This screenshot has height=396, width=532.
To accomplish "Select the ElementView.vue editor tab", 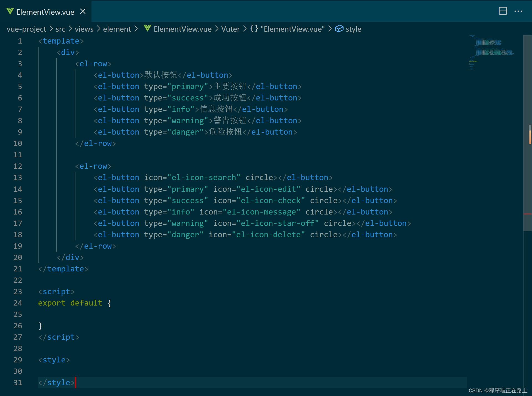I will [x=46, y=12].
